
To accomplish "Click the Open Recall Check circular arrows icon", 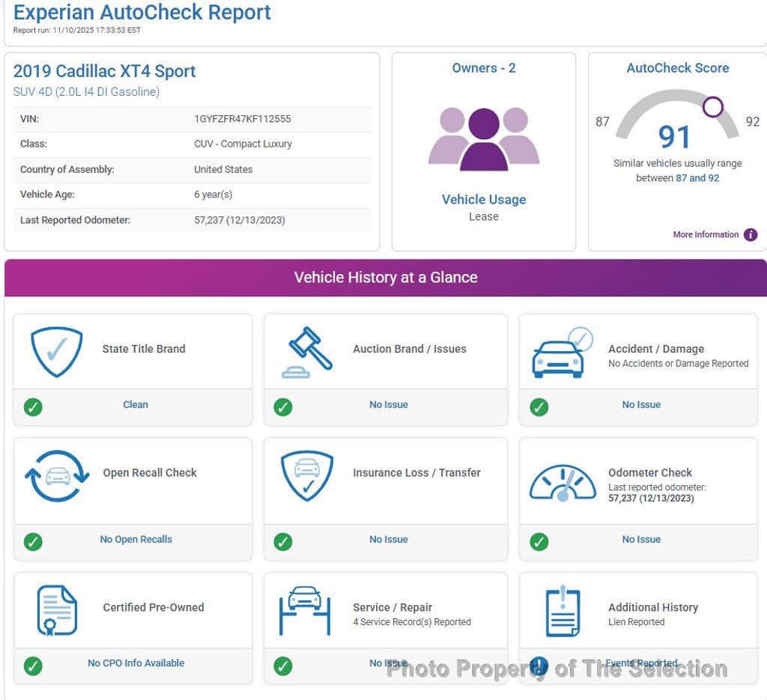I will pos(58,476).
